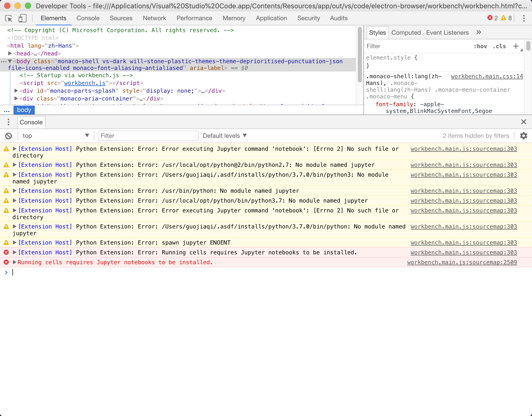Toggle element state with :hov button
Screen dimensions: 532x416
[480, 46]
